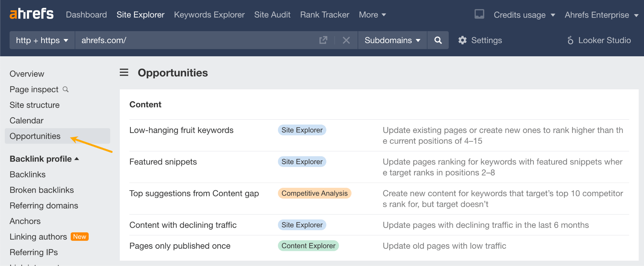This screenshot has width=644, height=266.
Task: Click the Settings gear icon
Action: pyautogui.click(x=462, y=40)
